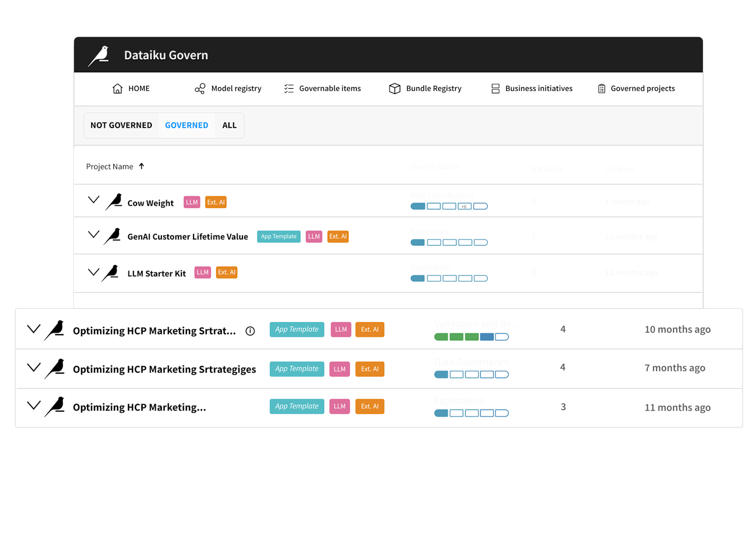Click Ext. AI tag on GenAI Customer Lifetime Value

point(338,236)
